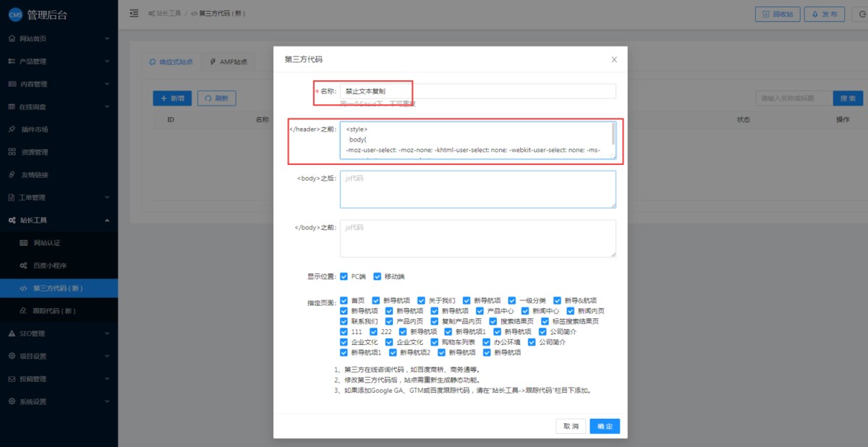Uncheck the 关于我们 page checkbox
The width and height of the screenshot is (868, 447).
(421, 300)
